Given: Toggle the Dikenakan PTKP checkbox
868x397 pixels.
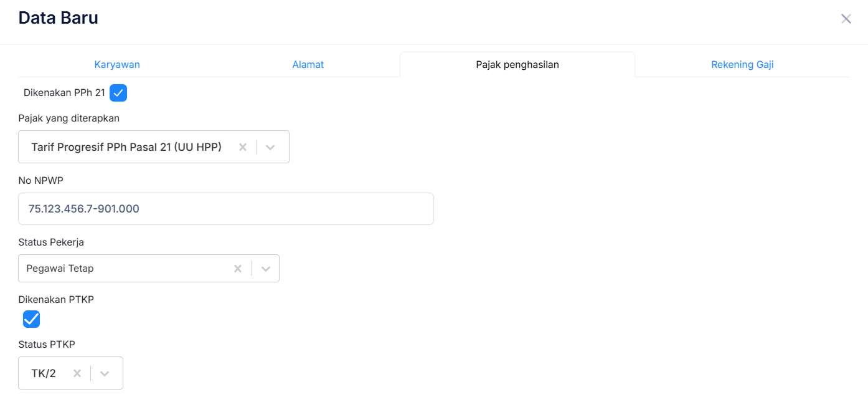Looking at the screenshot, I should point(32,319).
